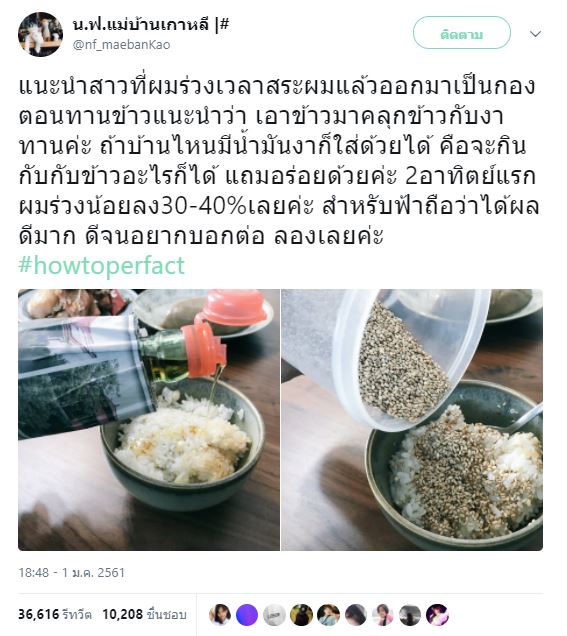Image resolution: width=567 pixels, height=636 pixels.
Task: Open the third gray liker avatar
Action: (274, 615)
